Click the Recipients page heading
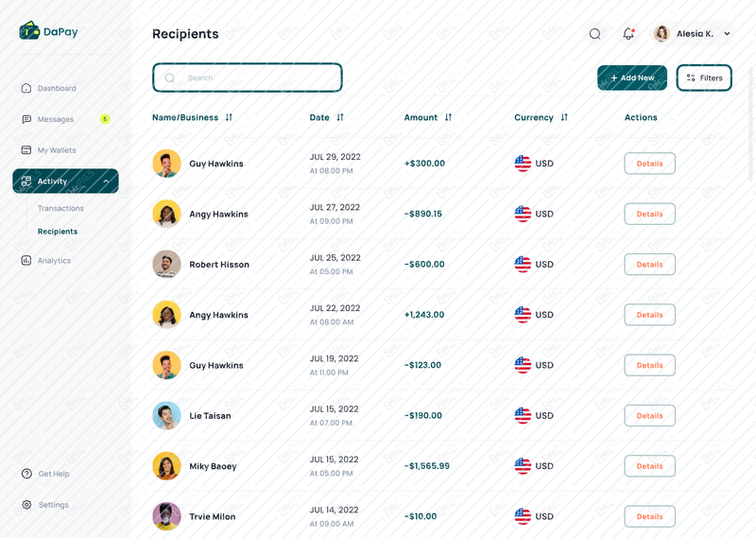 185,34
